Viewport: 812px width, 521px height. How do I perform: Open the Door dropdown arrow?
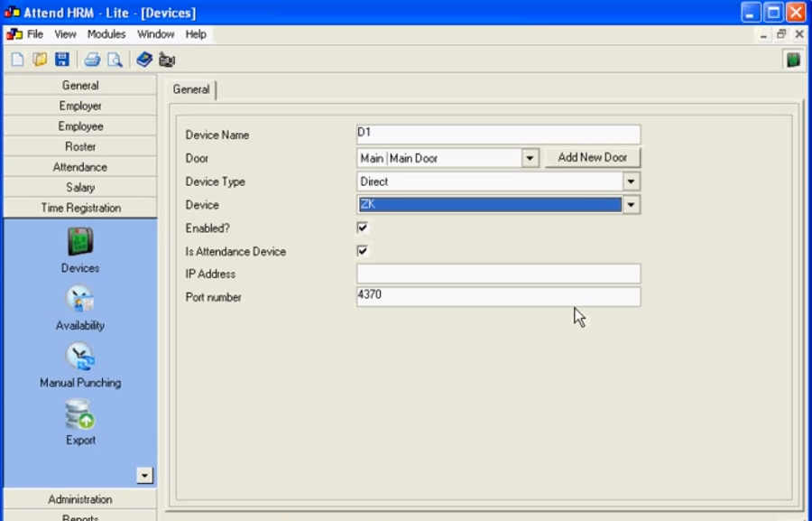coord(530,158)
